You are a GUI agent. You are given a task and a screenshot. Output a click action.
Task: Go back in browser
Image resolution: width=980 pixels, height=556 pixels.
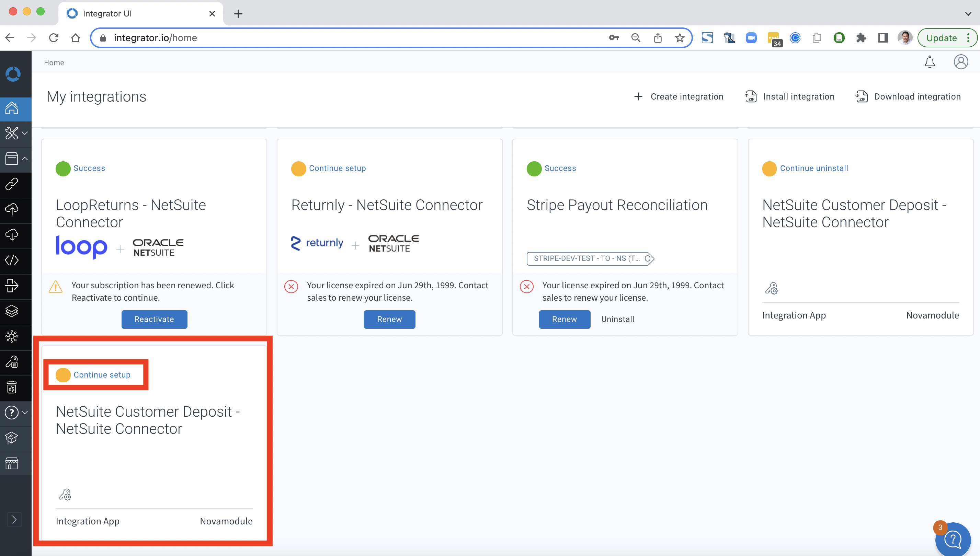[10, 38]
